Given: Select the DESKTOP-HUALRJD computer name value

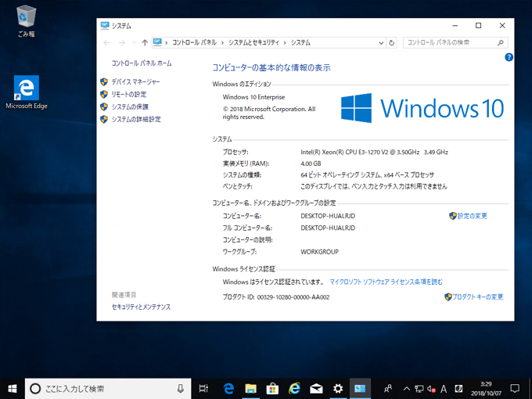Looking at the screenshot, I should coord(328,216).
